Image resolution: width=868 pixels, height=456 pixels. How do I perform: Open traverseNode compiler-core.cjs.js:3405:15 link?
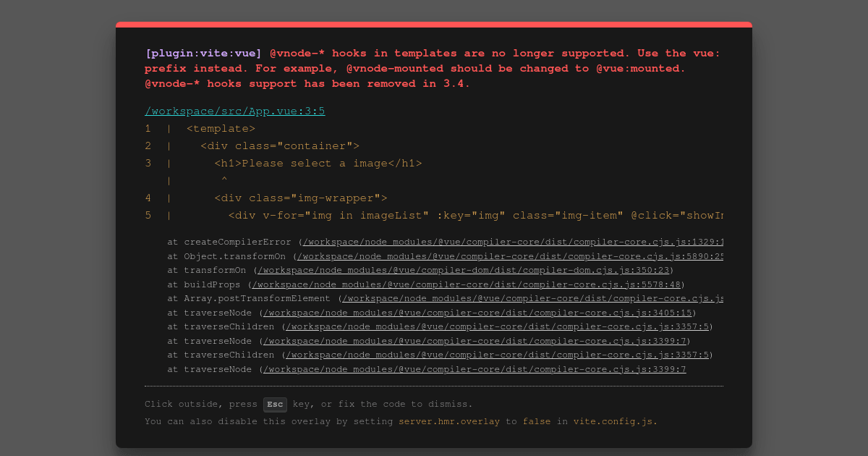(477, 313)
